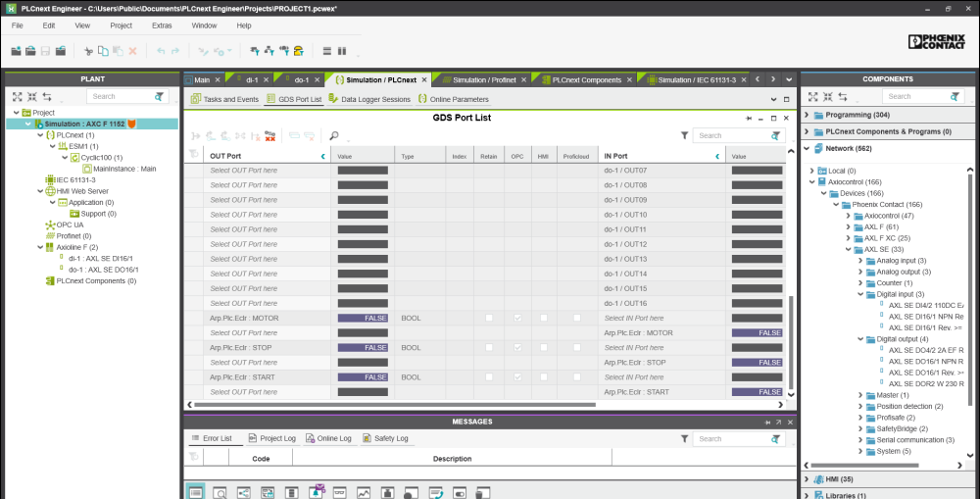Expand the Programming (304) section
Image resolution: width=980 pixels, height=499 pixels.
(x=808, y=115)
